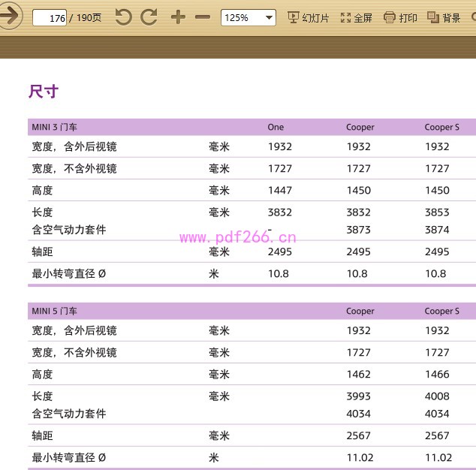Click the 尺寸 section heading

44,92
